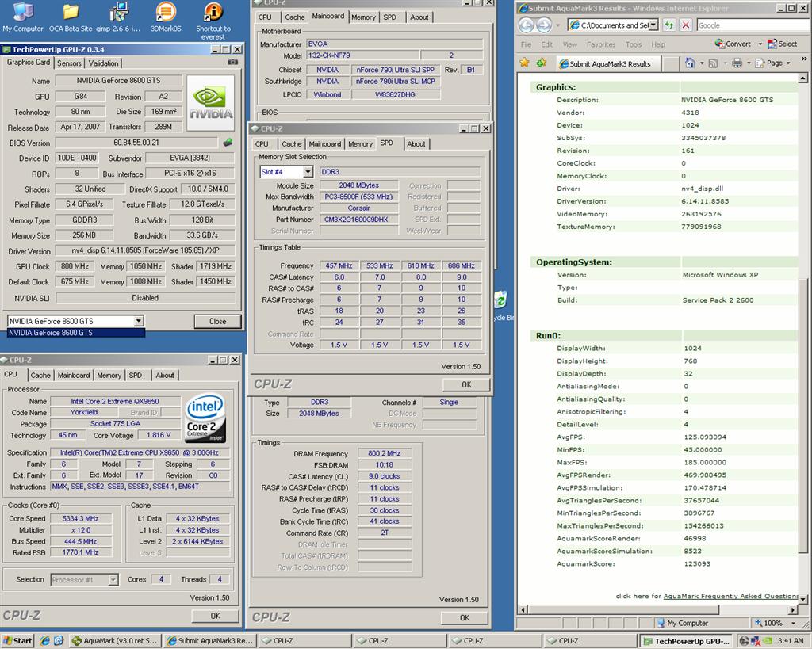Open the Slot #4 memory slot dropdown
The height and width of the screenshot is (649, 812).
point(308,172)
